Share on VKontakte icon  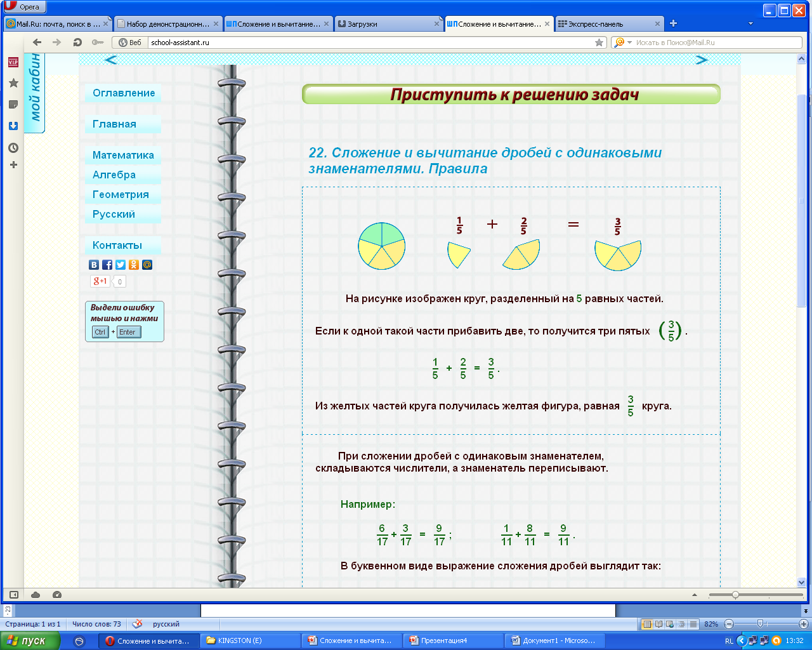coord(94,265)
